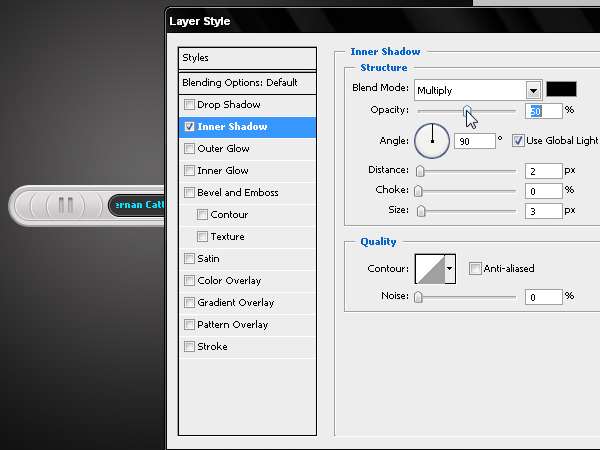
Task: Open the Styles list entry
Action: (x=246, y=58)
